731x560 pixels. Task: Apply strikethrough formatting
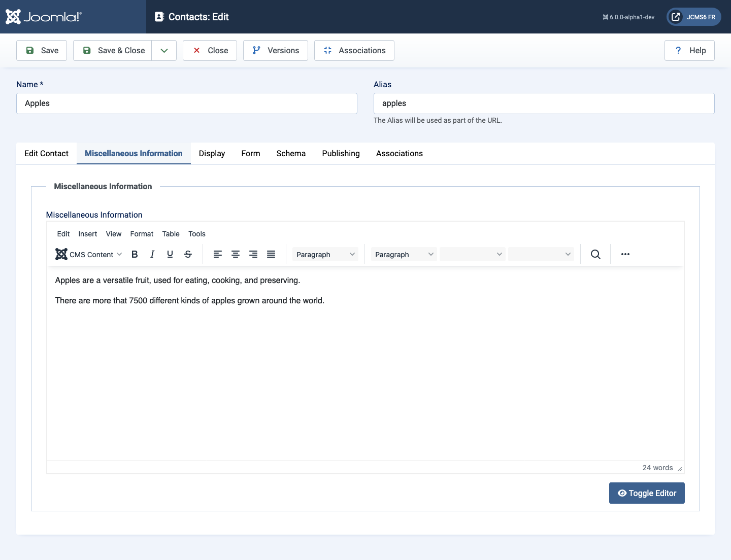(188, 254)
